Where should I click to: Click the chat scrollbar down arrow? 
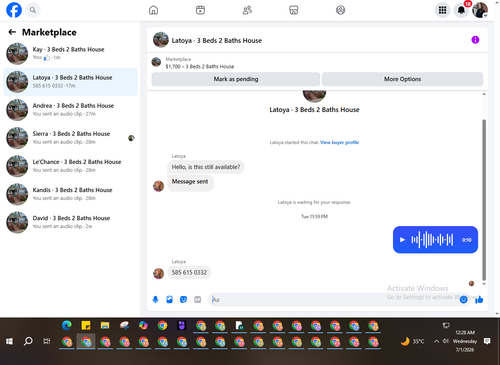(484, 284)
